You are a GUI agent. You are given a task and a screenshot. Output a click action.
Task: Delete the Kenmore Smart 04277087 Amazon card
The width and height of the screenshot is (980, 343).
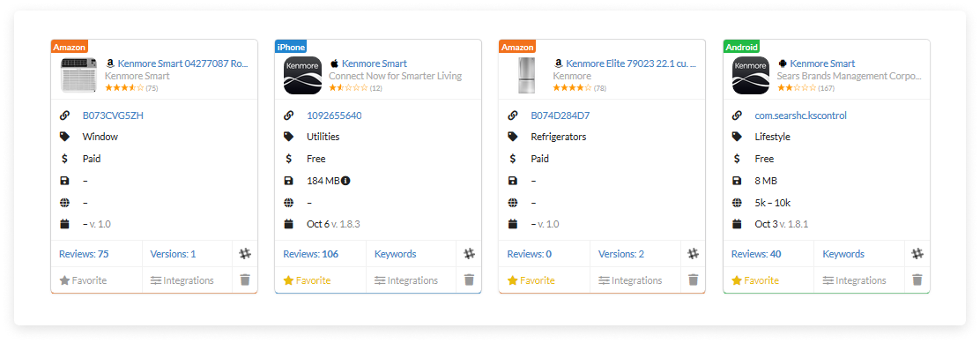point(245,280)
